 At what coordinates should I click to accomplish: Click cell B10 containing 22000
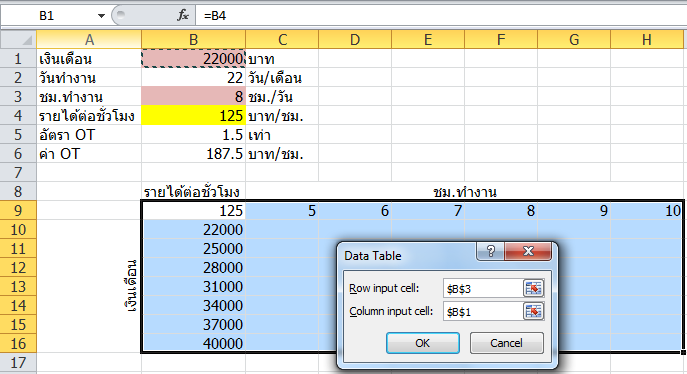[x=193, y=229]
